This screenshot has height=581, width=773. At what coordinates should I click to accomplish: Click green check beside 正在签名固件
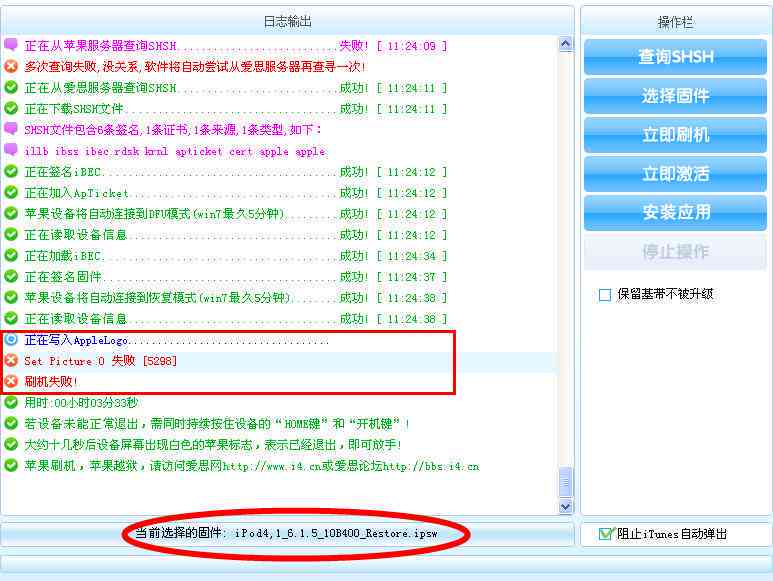(x=11, y=276)
